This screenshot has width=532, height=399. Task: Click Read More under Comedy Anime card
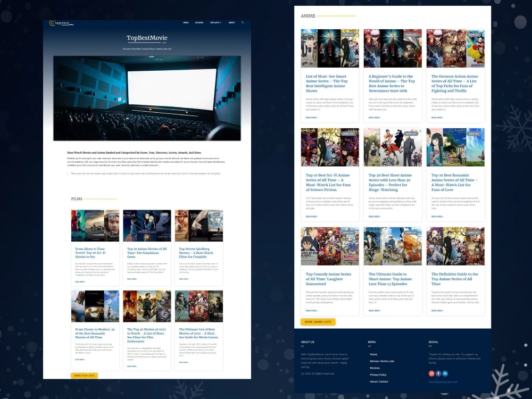pyautogui.click(x=312, y=311)
